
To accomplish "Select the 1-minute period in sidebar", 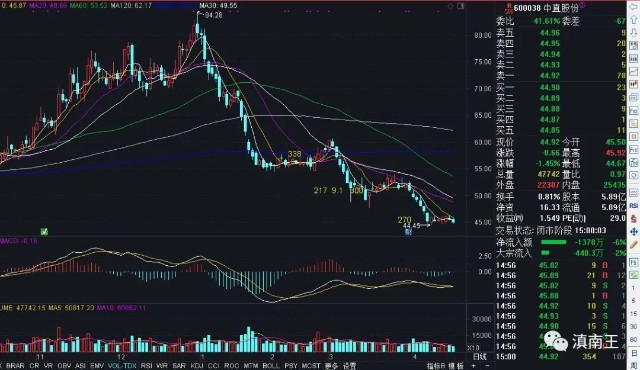I will click(x=633, y=288).
